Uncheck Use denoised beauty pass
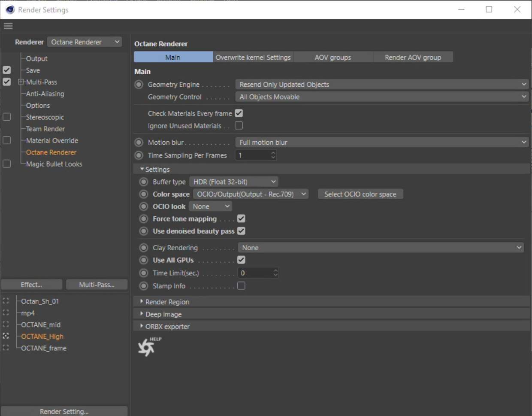This screenshot has width=532, height=416. 241,231
